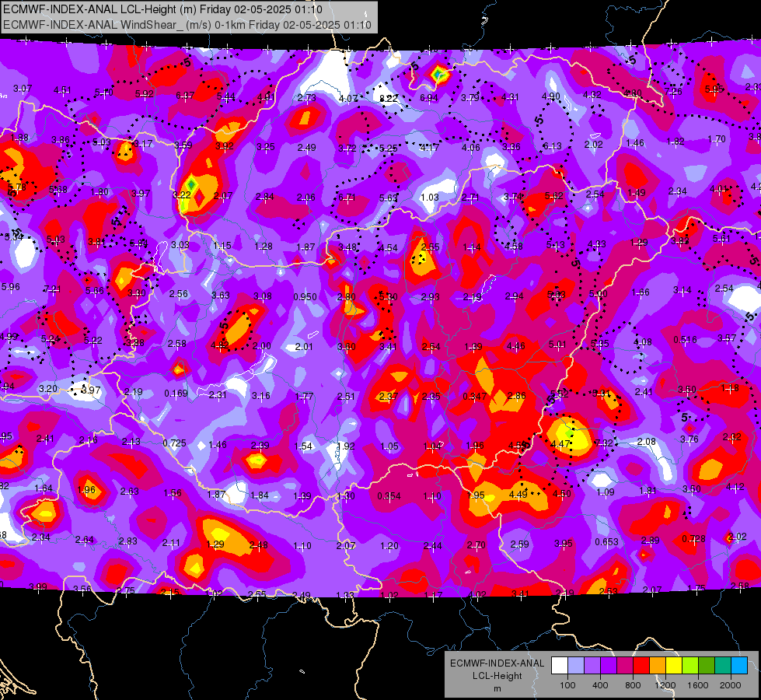Click the grid value 3.07
This screenshot has width=761, height=700.
coord(23,89)
